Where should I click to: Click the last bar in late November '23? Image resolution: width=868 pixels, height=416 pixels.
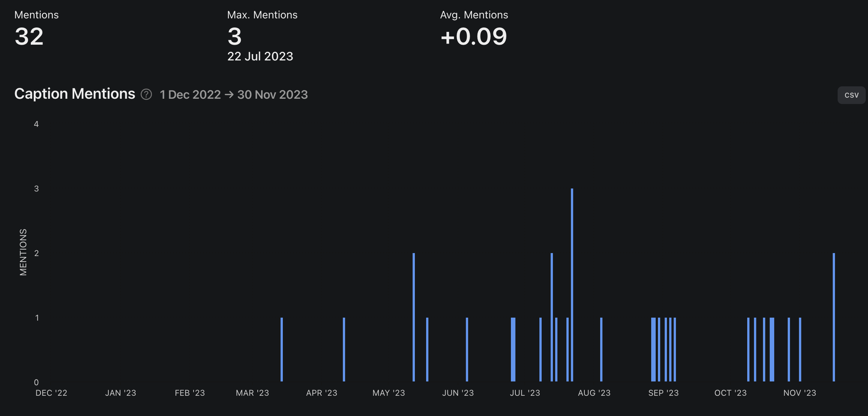click(x=834, y=317)
